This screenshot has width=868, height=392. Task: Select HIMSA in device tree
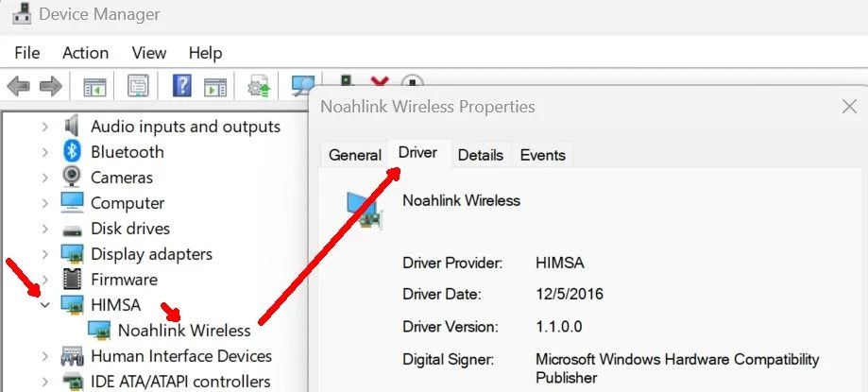[x=115, y=305]
